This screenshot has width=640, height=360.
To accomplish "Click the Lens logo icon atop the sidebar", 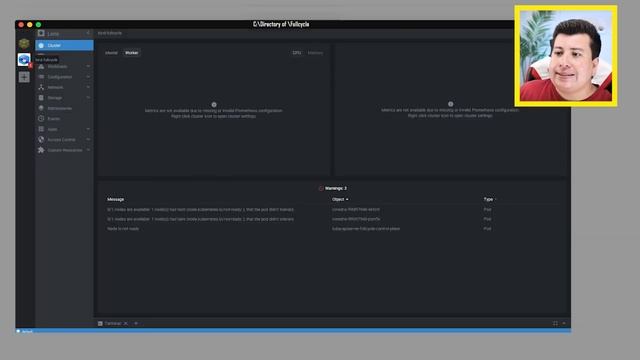I will [x=41, y=33].
